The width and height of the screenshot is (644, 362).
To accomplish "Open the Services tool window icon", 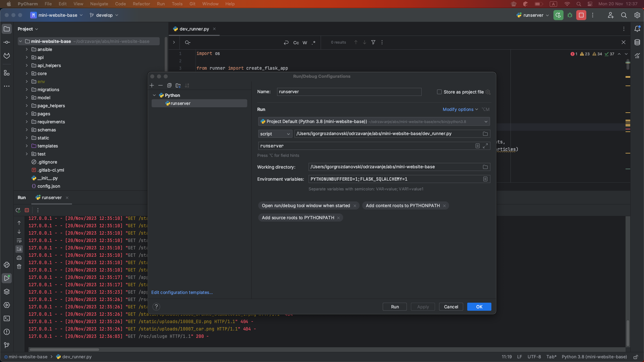I will pyautogui.click(x=7, y=305).
